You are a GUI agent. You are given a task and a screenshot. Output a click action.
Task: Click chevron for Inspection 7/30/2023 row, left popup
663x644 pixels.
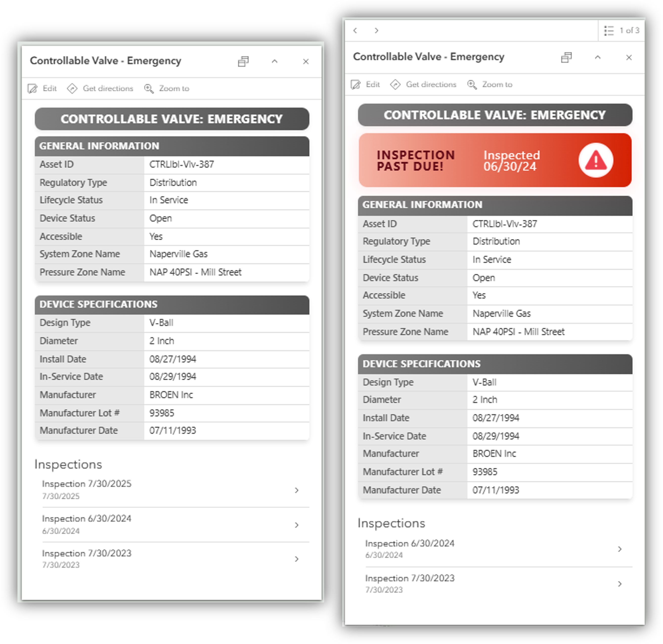[297, 559]
